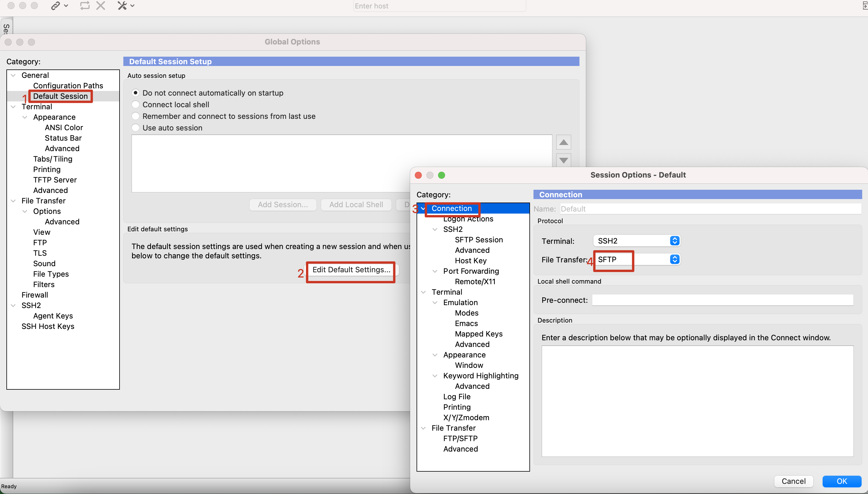Click the vertical Session Manager side tab
The width and height of the screenshot is (868, 494).
click(6, 28)
